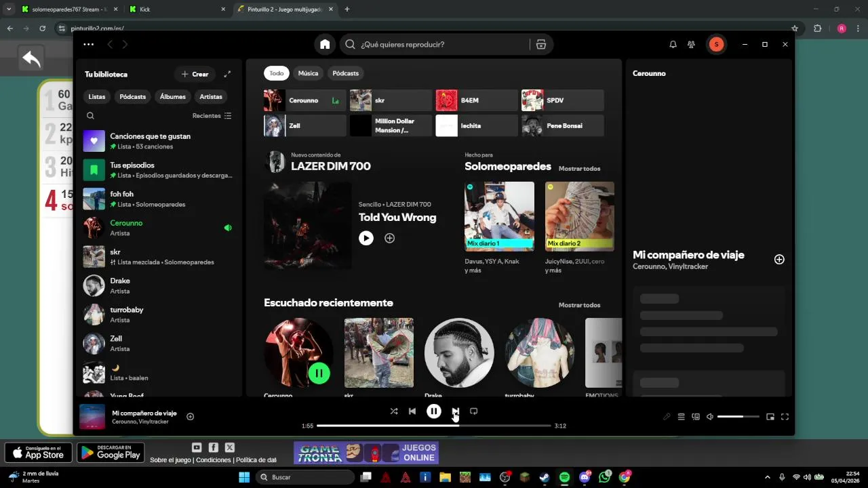Toggle the Pódcasts library filter chip
The width and height of the screenshot is (868, 488).
click(x=133, y=97)
